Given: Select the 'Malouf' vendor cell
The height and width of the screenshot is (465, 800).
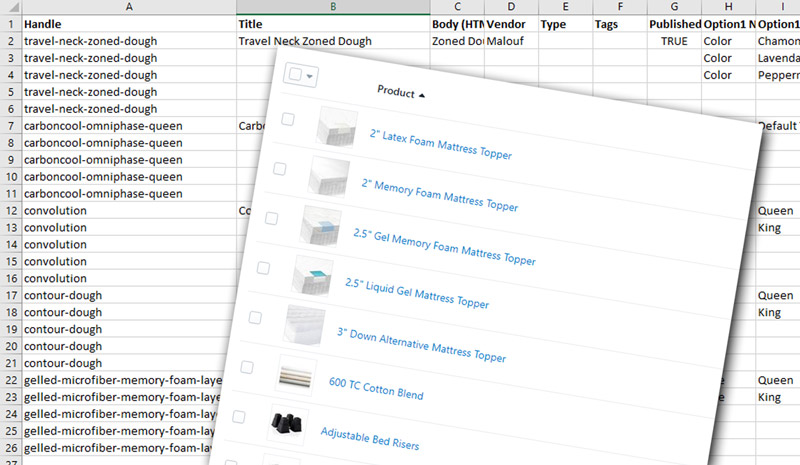Looking at the screenshot, I should coord(511,41).
